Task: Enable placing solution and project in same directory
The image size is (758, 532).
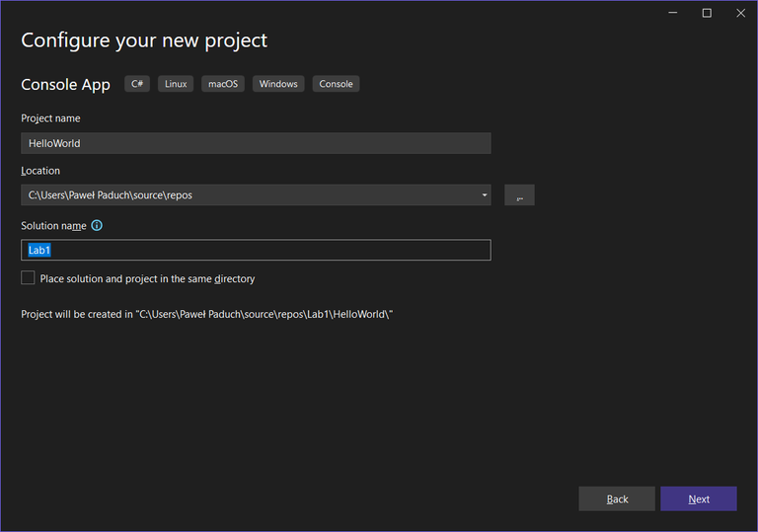Action: pyautogui.click(x=28, y=278)
